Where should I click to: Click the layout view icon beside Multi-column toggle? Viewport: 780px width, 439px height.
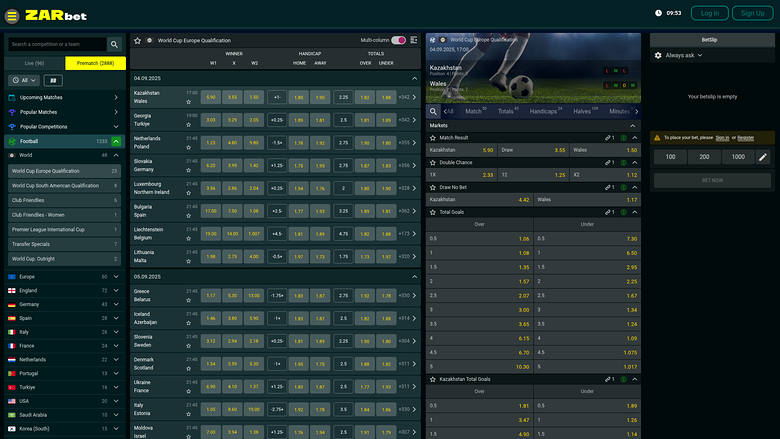tap(415, 40)
